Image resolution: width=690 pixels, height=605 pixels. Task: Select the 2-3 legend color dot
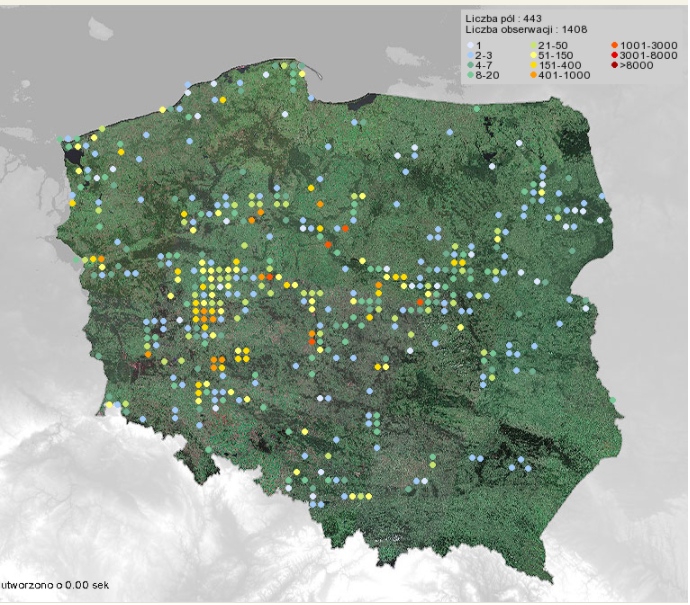coord(470,56)
